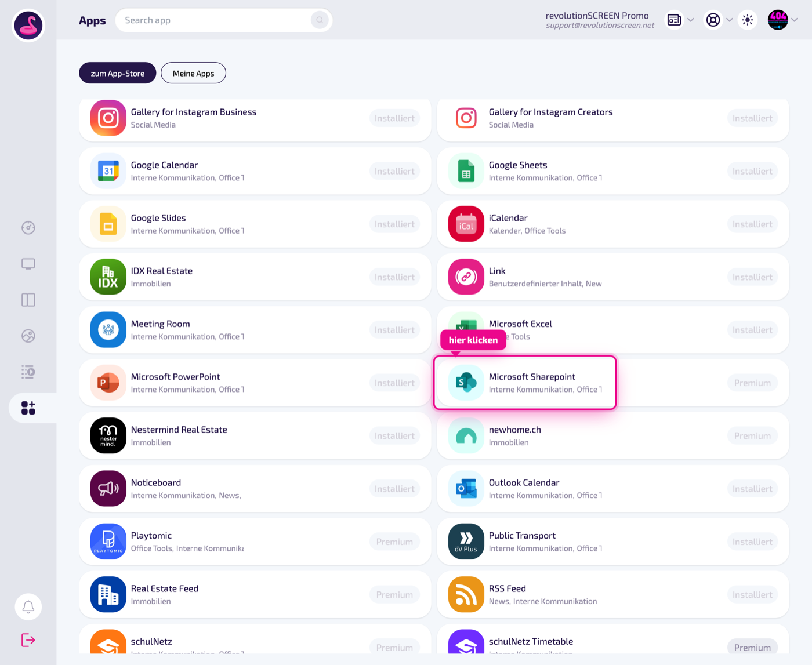Viewport: 812px width, 665px height.
Task: Click the IDX Real Estate icon
Action: tap(108, 277)
